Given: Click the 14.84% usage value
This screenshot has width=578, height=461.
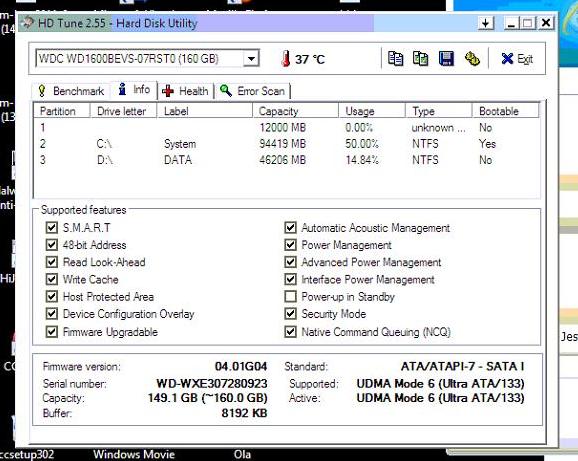Looking at the screenshot, I should (x=362, y=160).
